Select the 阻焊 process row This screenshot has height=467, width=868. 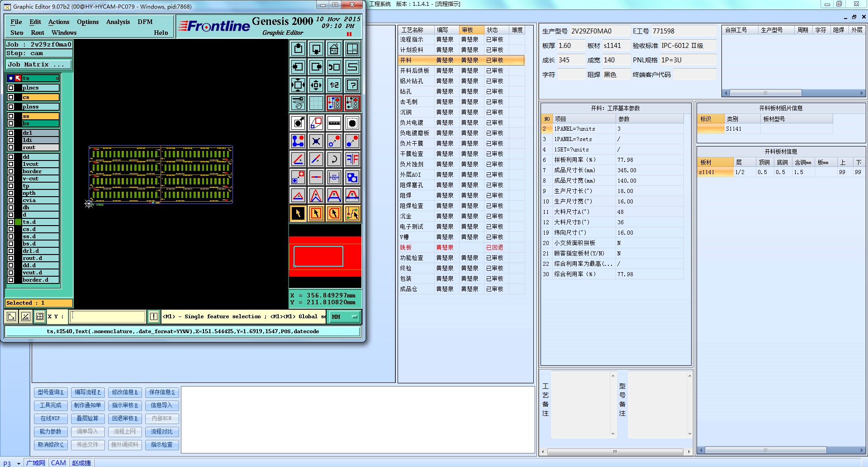pos(461,195)
